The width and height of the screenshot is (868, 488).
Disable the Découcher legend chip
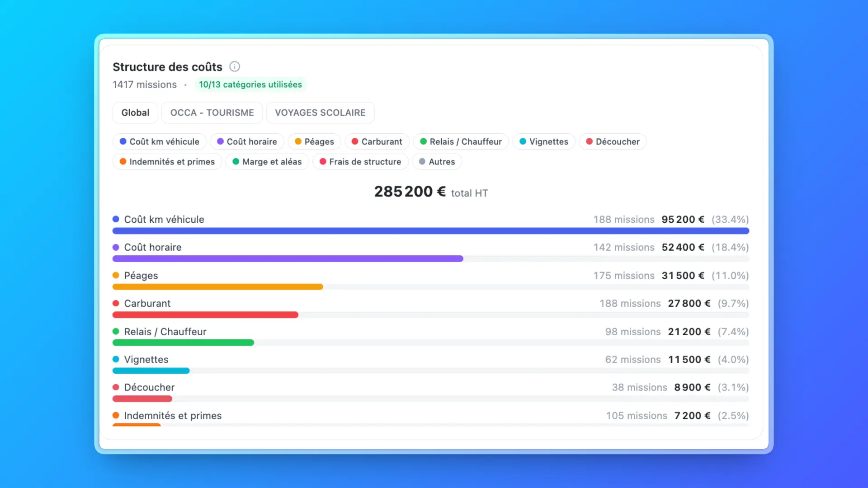coord(613,141)
